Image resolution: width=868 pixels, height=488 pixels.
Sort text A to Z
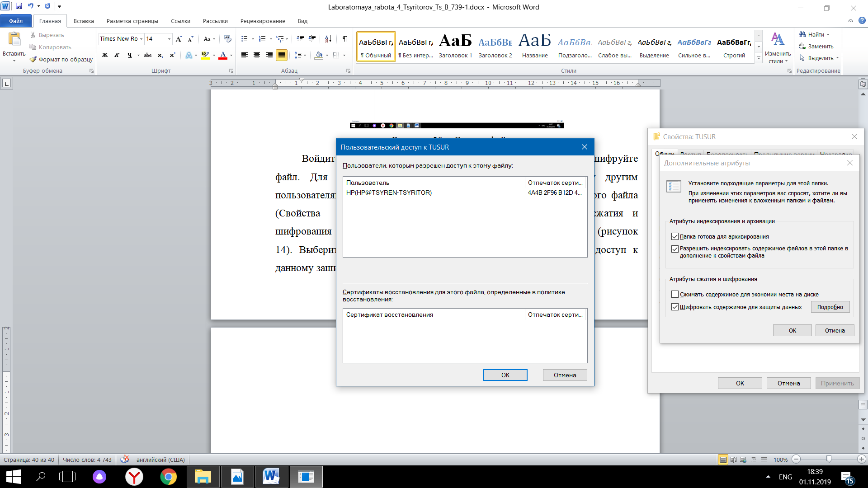[328, 39]
